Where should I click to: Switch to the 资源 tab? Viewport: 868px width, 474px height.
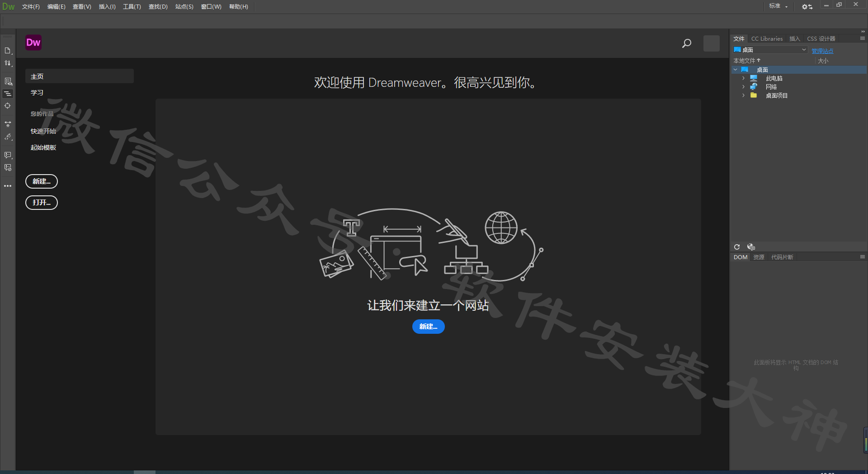click(x=759, y=257)
